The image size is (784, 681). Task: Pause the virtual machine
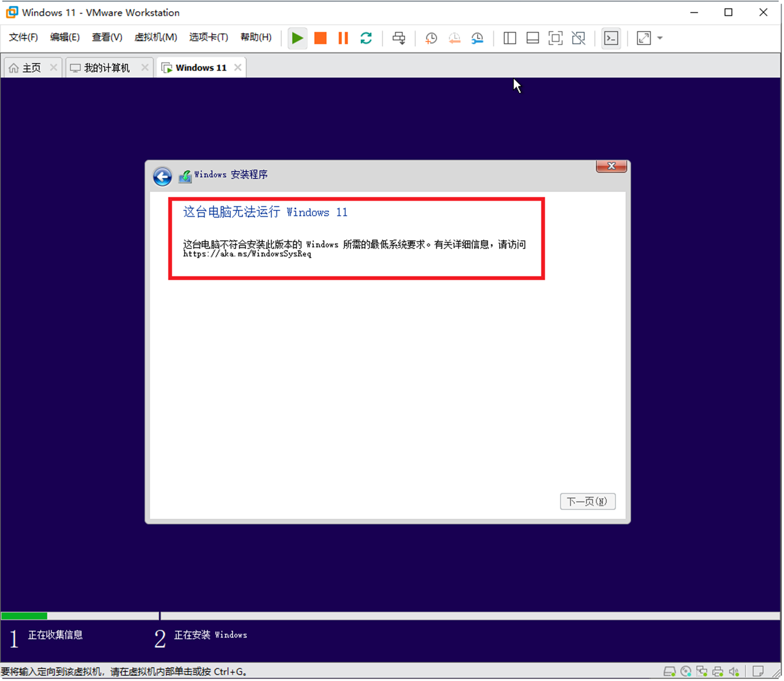(x=343, y=38)
